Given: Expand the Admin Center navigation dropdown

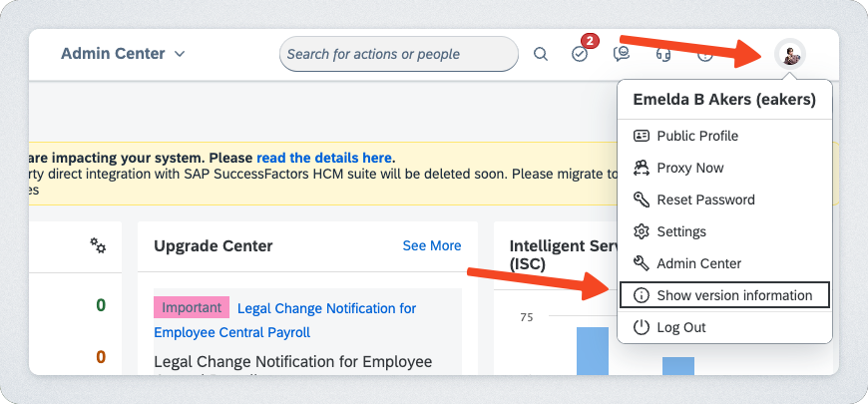Looking at the screenshot, I should (123, 54).
